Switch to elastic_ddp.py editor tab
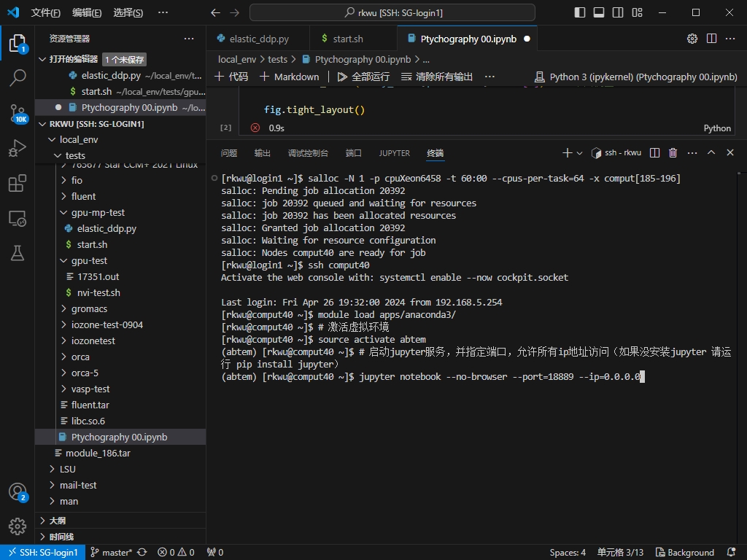The image size is (747, 560). (258, 39)
